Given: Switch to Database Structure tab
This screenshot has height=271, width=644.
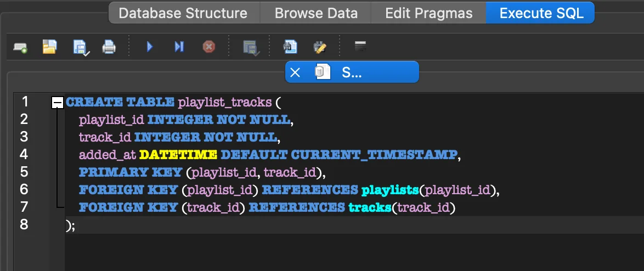Looking at the screenshot, I should [183, 13].
